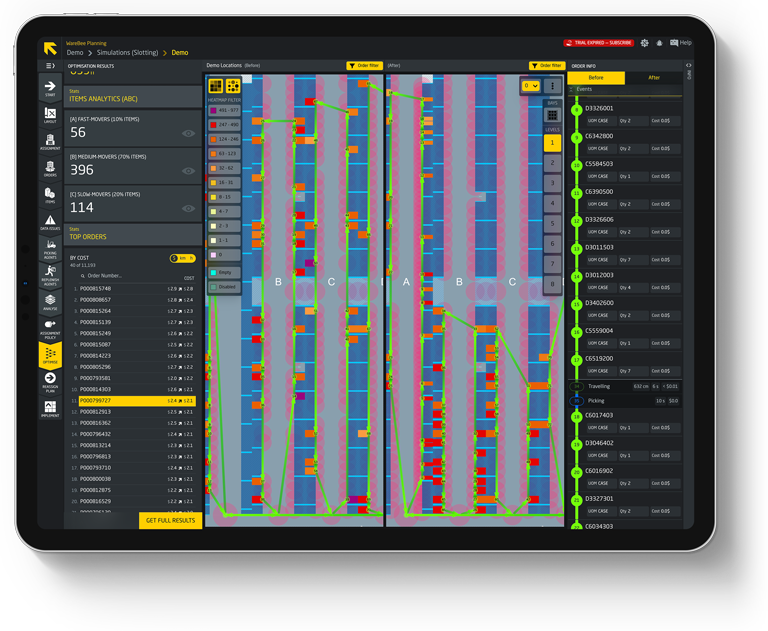This screenshot has width=768, height=631.
Task: Click Trial Expired Subscribe button
Action: coord(599,43)
